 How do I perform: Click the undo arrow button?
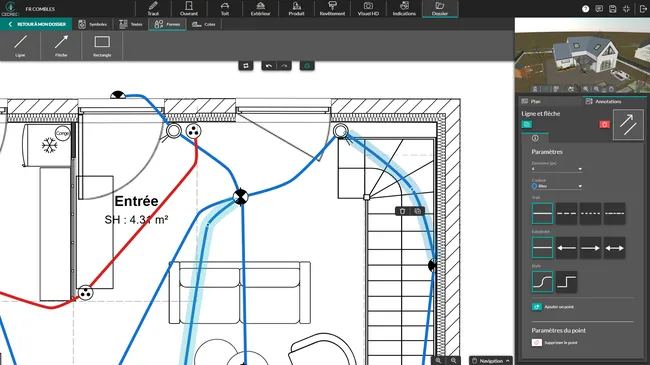[x=269, y=66]
